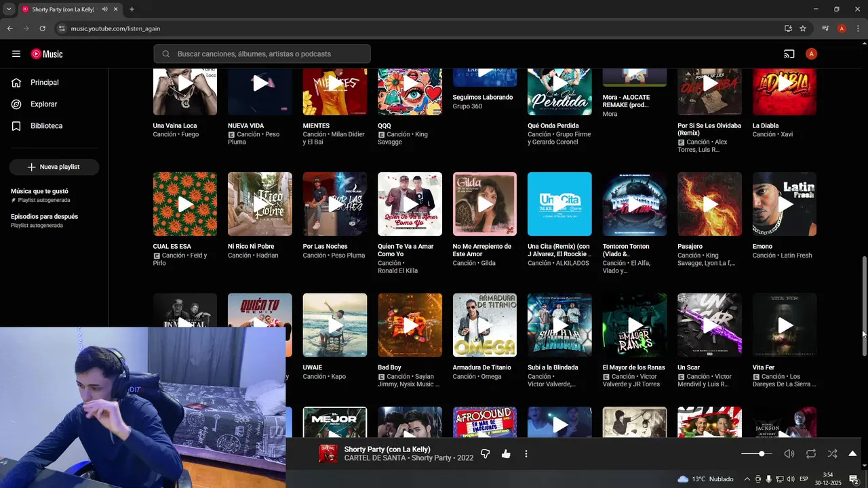The image size is (868, 488).
Task: Like the current song with thumbs up
Action: click(x=506, y=454)
